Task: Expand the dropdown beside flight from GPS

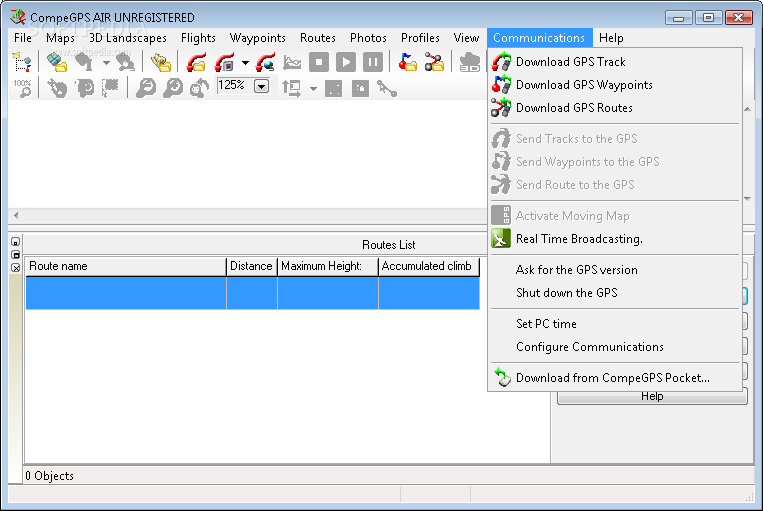Action: tap(246, 63)
